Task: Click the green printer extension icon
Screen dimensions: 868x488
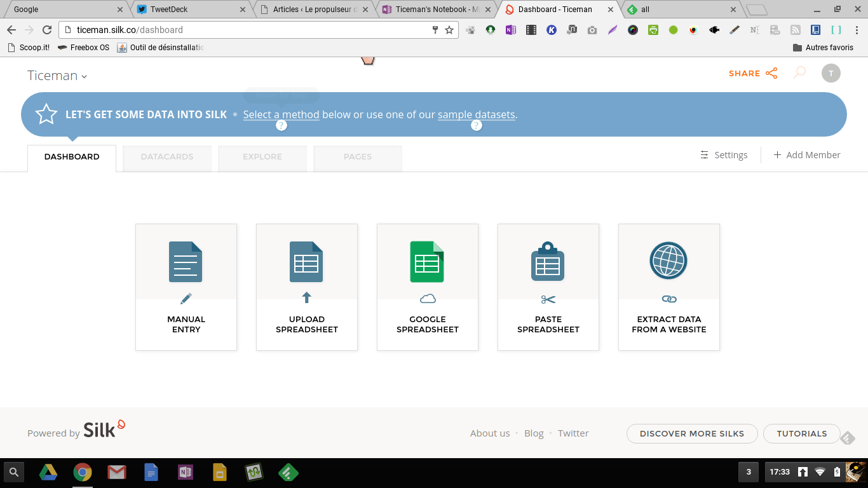Action: click(653, 30)
